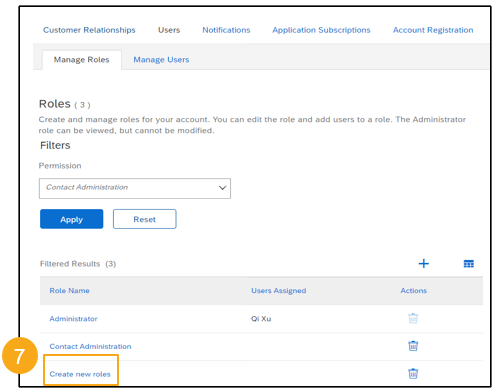Open the Contact Administration role link
The height and width of the screenshot is (392, 497).
[x=90, y=346]
